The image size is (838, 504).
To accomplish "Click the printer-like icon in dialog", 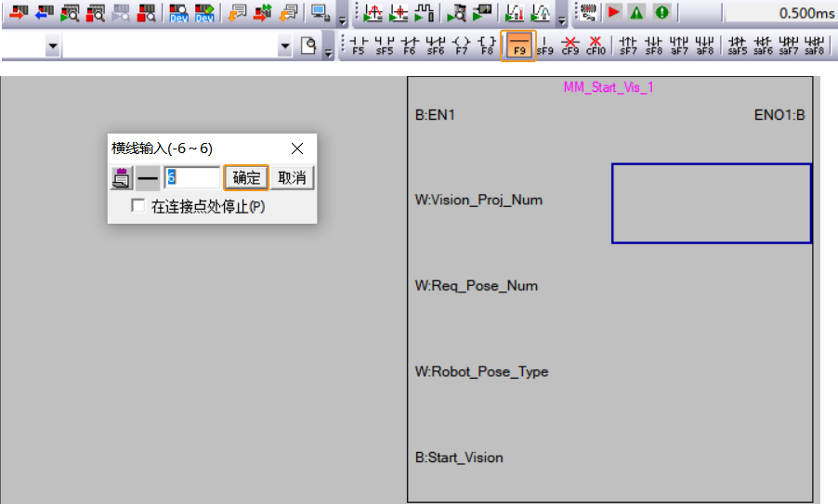I will [x=122, y=178].
